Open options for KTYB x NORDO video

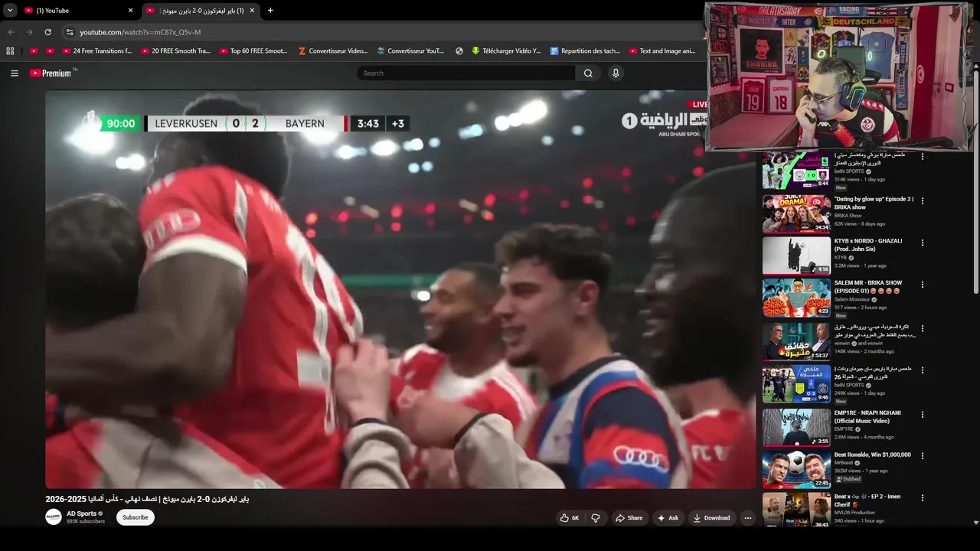point(923,243)
